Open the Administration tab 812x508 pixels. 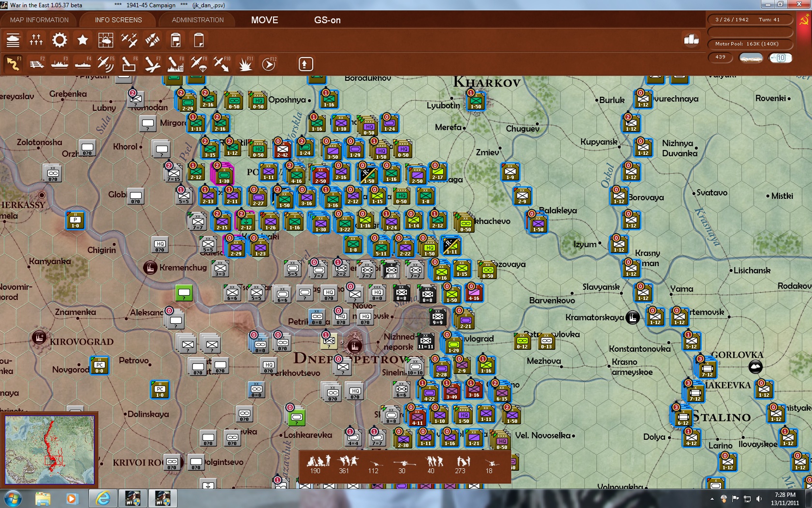click(x=198, y=20)
